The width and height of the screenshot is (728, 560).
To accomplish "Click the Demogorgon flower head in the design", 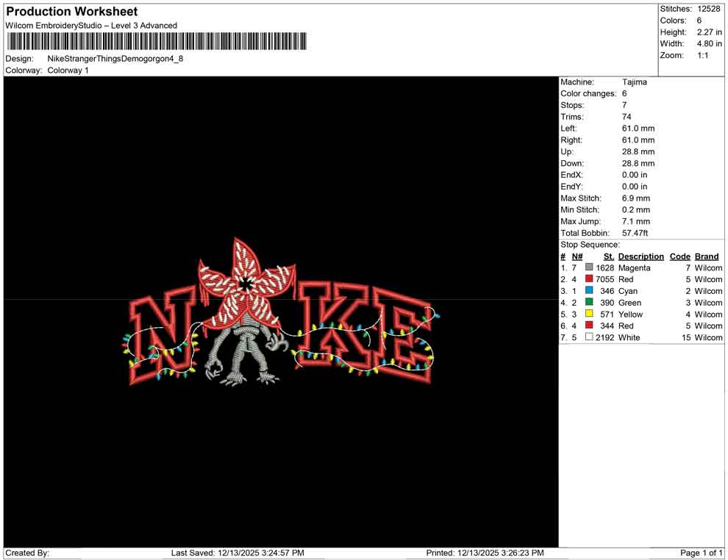I will click(246, 283).
